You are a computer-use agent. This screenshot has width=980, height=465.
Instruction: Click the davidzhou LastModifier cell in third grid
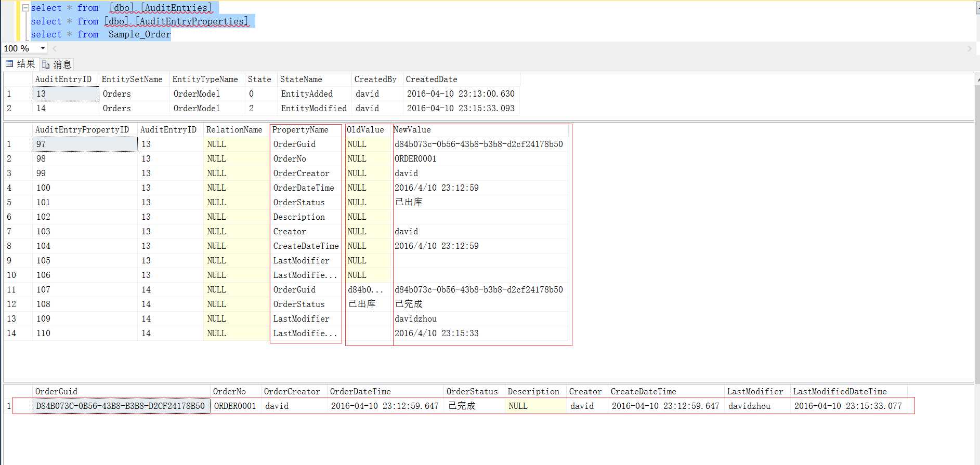click(x=757, y=406)
